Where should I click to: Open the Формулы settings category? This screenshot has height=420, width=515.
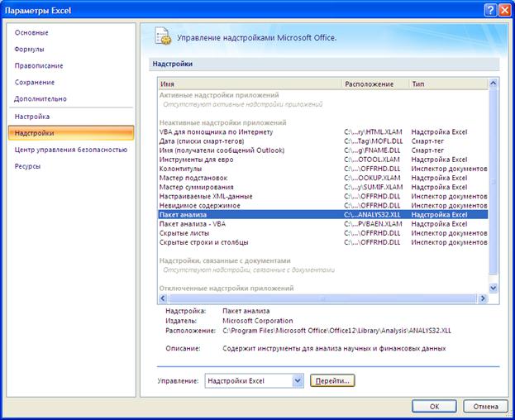coord(29,50)
